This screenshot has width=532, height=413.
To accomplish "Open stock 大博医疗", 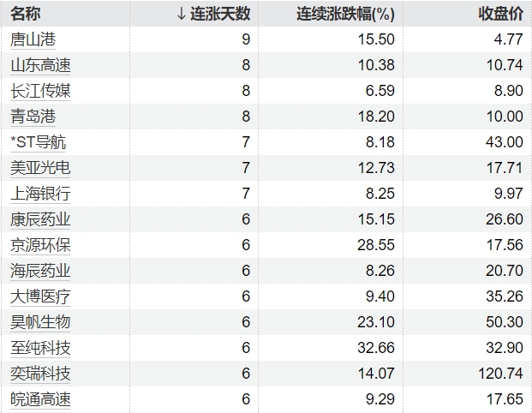I will (x=40, y=296).
